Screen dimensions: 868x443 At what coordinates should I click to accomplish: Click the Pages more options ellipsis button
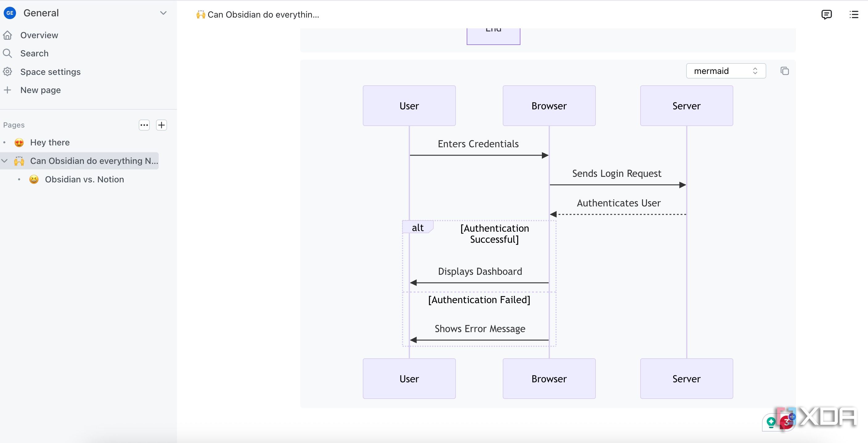(144, 125)
